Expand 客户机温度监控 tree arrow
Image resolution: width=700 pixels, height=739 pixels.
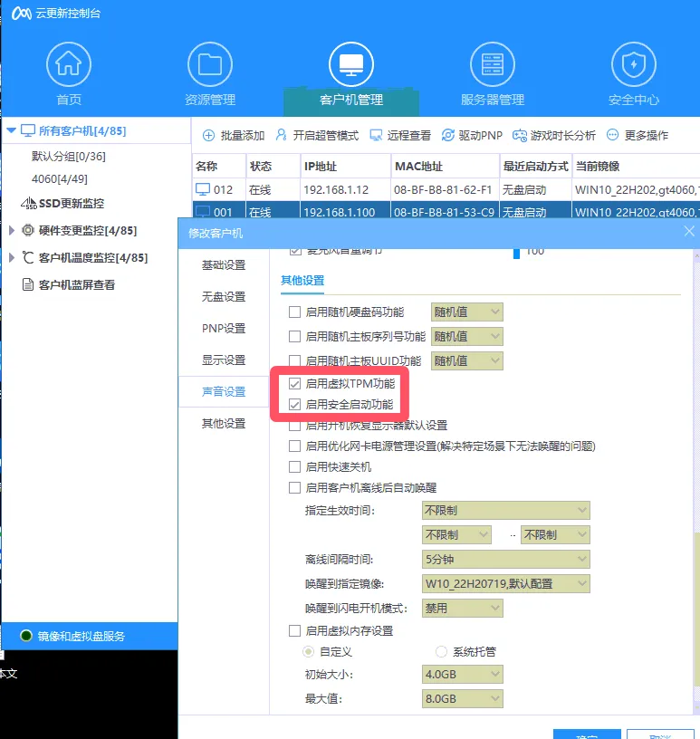click(12, 257)
